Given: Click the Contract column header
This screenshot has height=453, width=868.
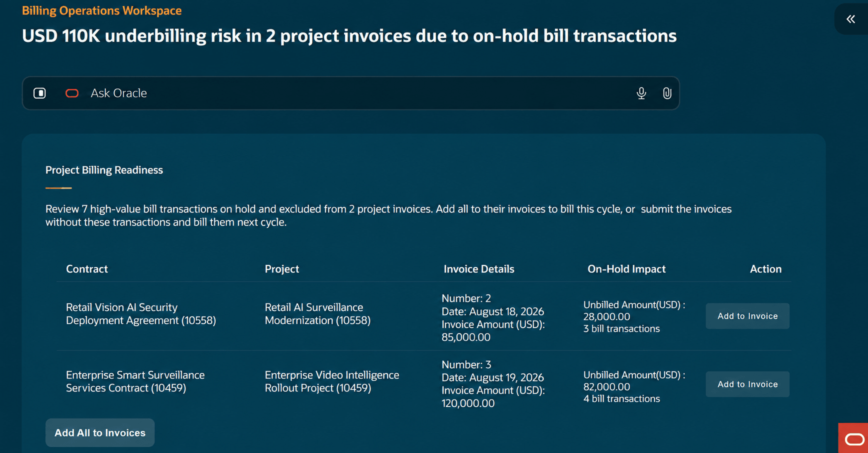Looking at the screenshot, I should pyautogui.click(x=87, y=269).
